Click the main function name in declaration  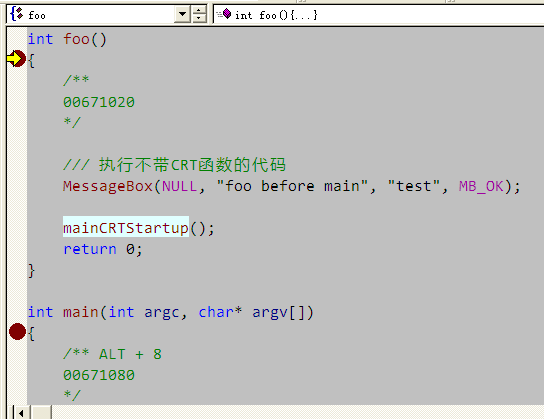click(x=80, y=312)
